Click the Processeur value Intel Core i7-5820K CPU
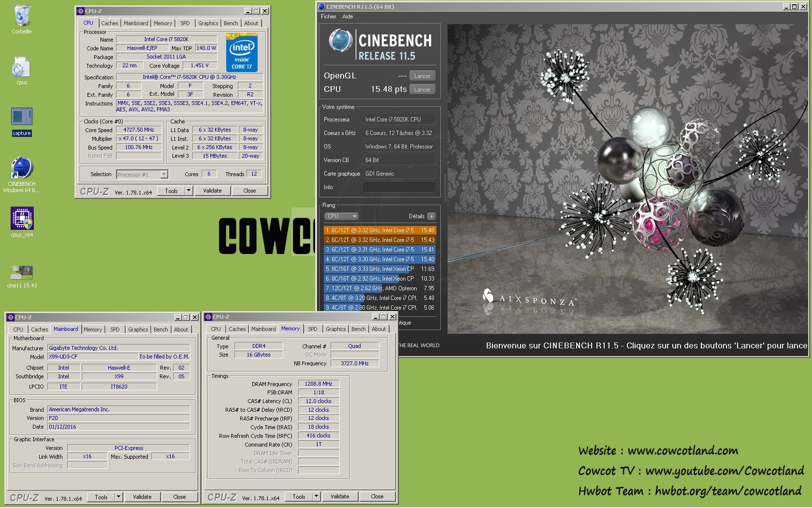The image size is (812, 508). point(399,120)
